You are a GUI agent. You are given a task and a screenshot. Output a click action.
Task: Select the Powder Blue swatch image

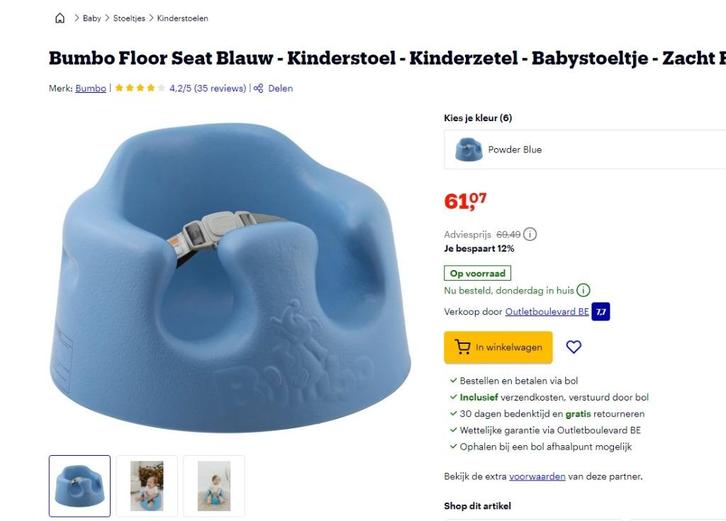pos(468,150)
